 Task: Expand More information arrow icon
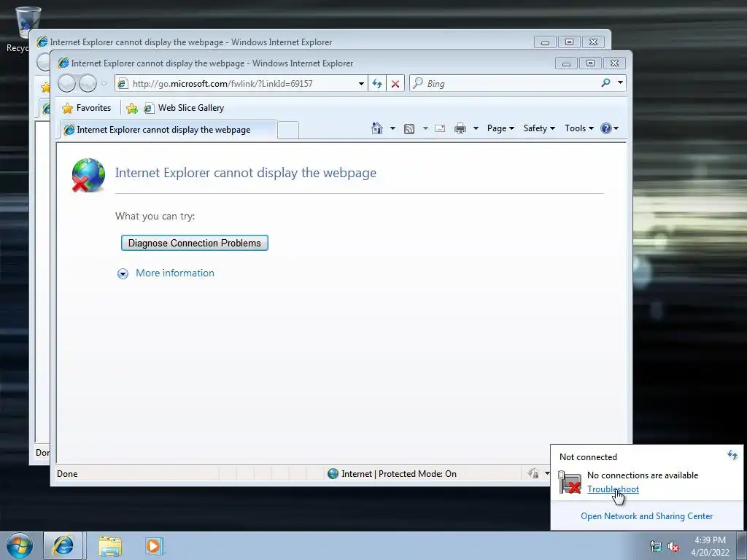pos(123,274)
